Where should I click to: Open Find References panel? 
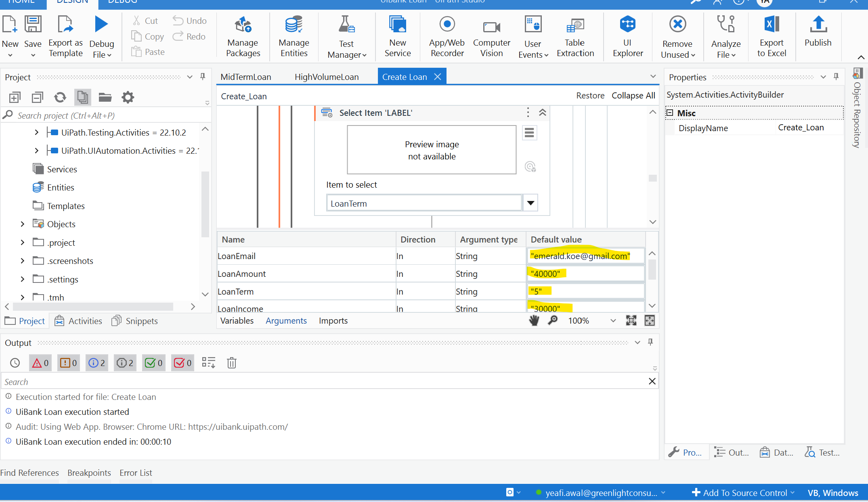[29, 473]
